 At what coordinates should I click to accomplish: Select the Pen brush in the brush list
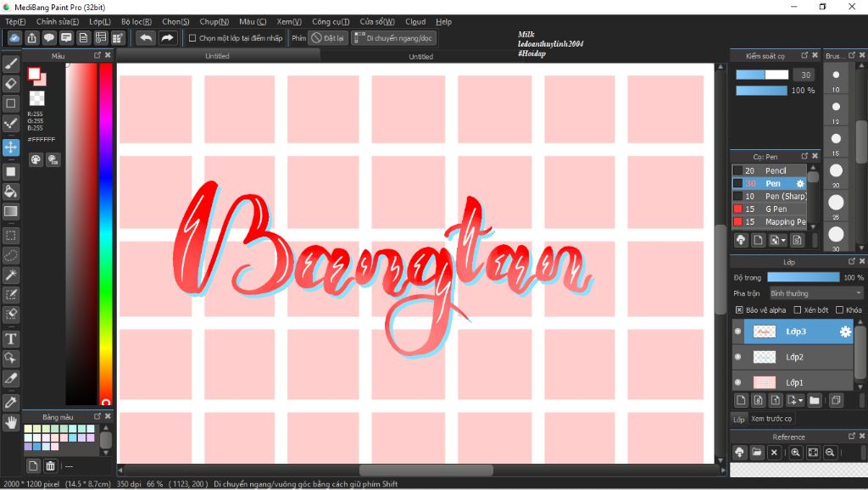[776, 183]
